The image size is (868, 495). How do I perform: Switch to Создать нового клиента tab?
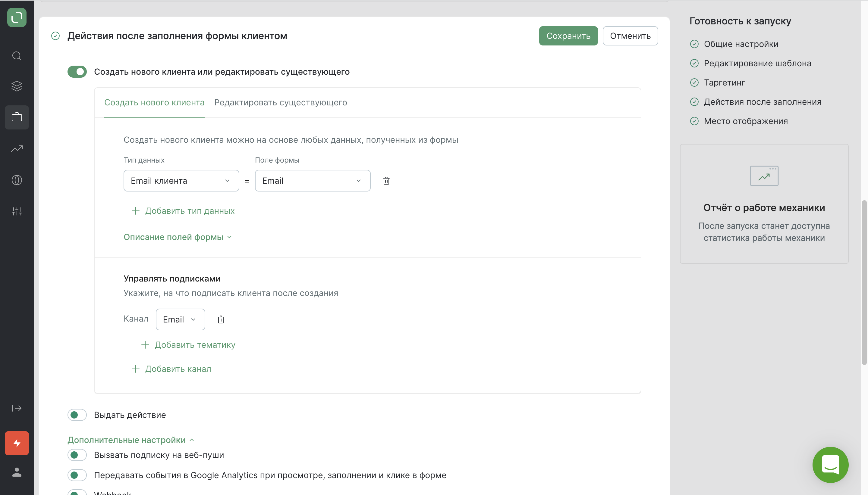click(154, 102)
